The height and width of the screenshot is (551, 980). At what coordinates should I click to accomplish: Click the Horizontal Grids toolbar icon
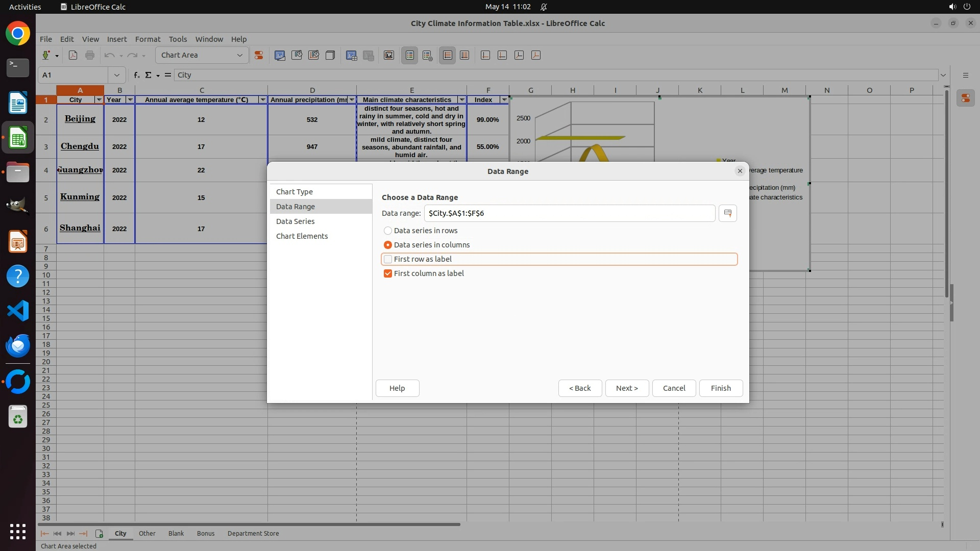[x=448, y=55]
